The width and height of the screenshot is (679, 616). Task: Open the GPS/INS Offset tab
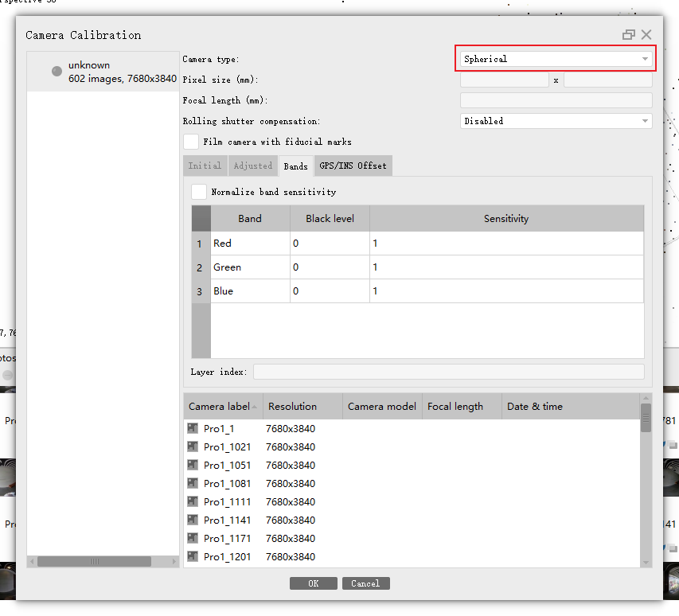tap(353, 166)
